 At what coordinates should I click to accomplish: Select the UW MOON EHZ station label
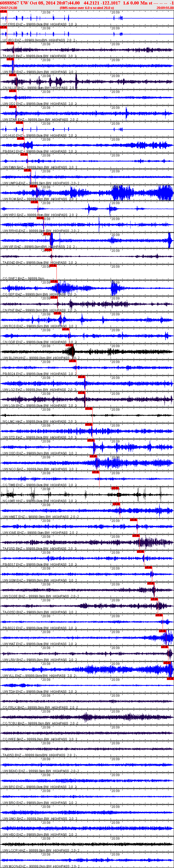click(41, 866)
